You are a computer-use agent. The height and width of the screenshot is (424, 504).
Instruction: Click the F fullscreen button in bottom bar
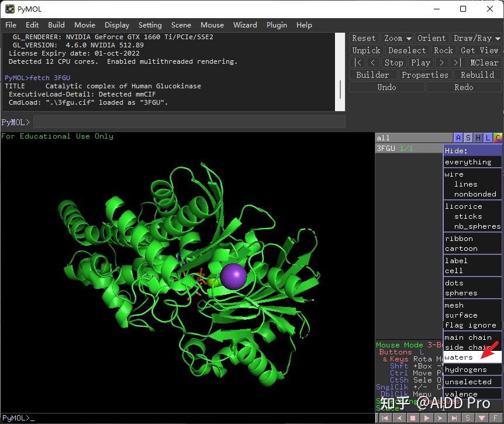496,418
